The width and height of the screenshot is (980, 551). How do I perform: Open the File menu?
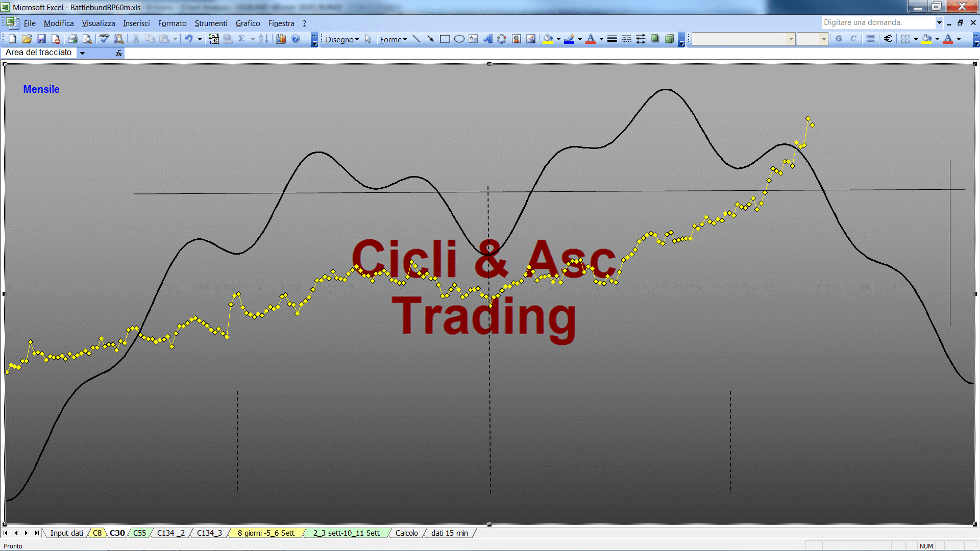(x=30, y=23)
